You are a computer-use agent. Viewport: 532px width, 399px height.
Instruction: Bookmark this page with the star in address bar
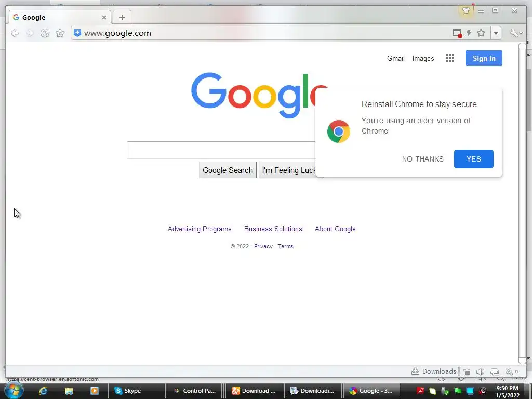tap(481, 33)
